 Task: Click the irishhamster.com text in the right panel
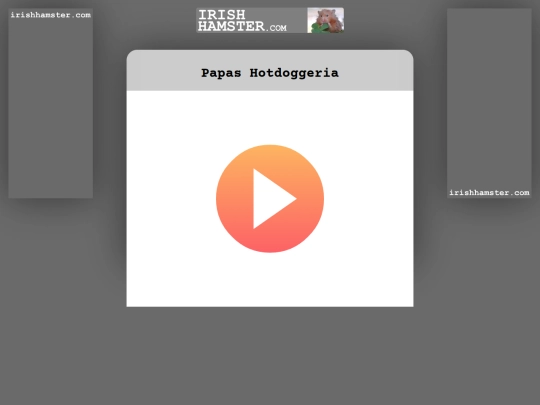(489, 193)
